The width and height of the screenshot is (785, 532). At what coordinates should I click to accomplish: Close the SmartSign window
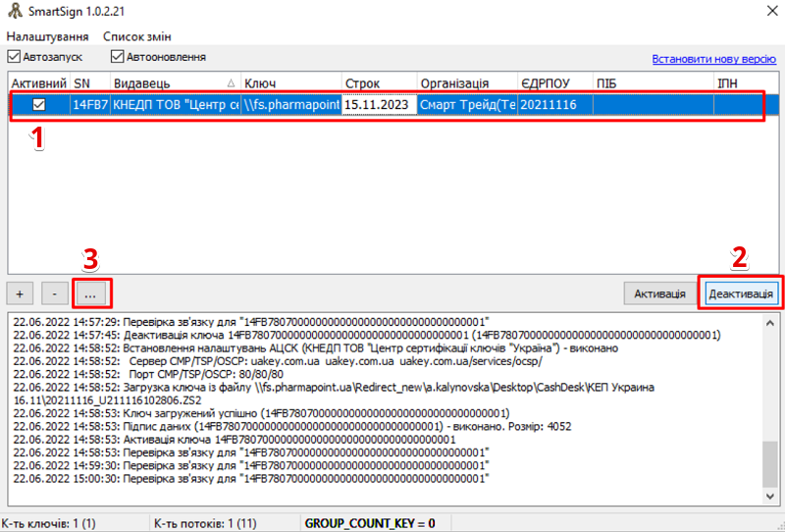click(x=761, y=13)
